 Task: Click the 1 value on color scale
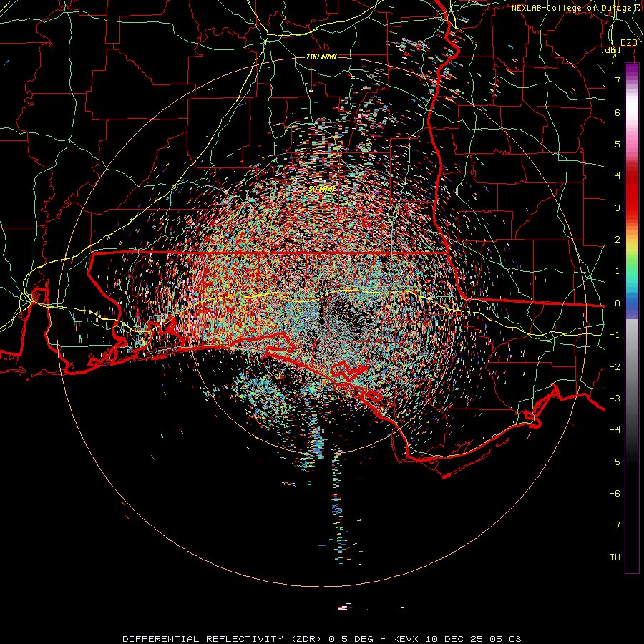click(618, 271)
